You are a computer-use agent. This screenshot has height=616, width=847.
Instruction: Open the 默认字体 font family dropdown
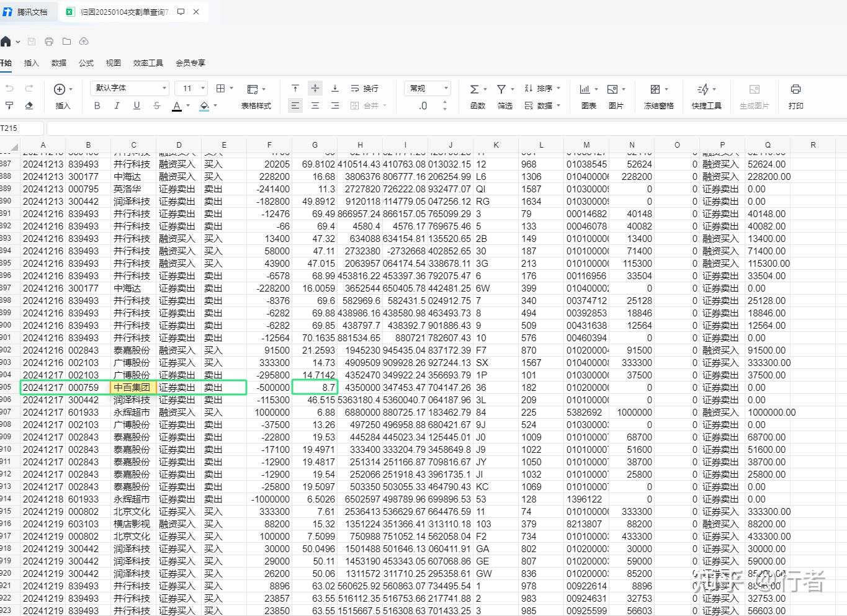click(130, 88)
